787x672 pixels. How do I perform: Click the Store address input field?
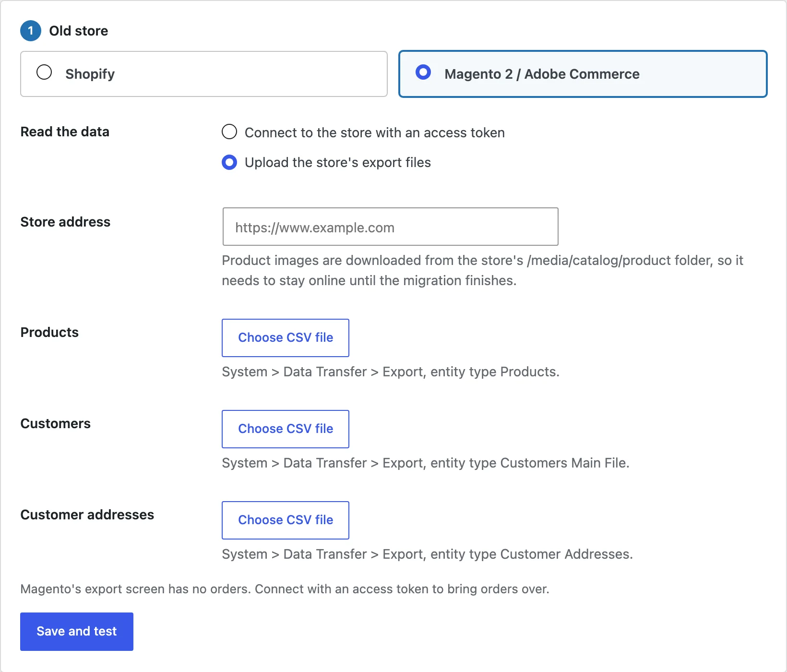point(390,227)
